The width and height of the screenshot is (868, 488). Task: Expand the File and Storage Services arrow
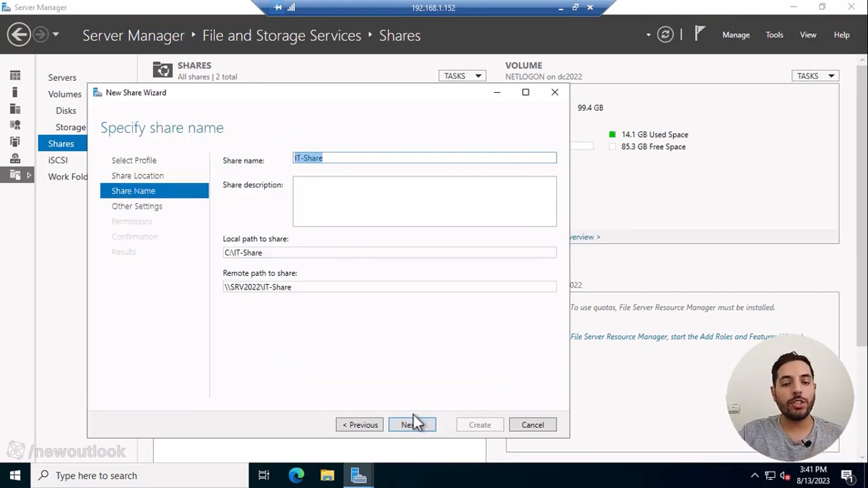coord(29,175)
